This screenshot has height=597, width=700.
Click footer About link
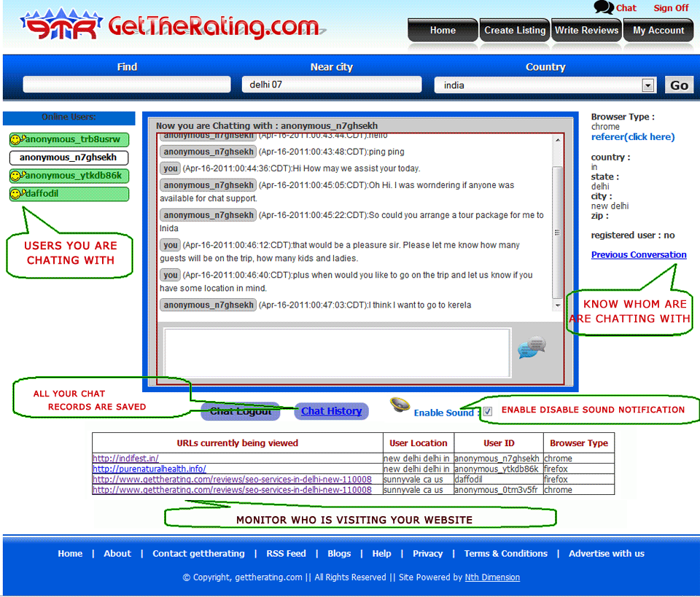coord(117,554)
